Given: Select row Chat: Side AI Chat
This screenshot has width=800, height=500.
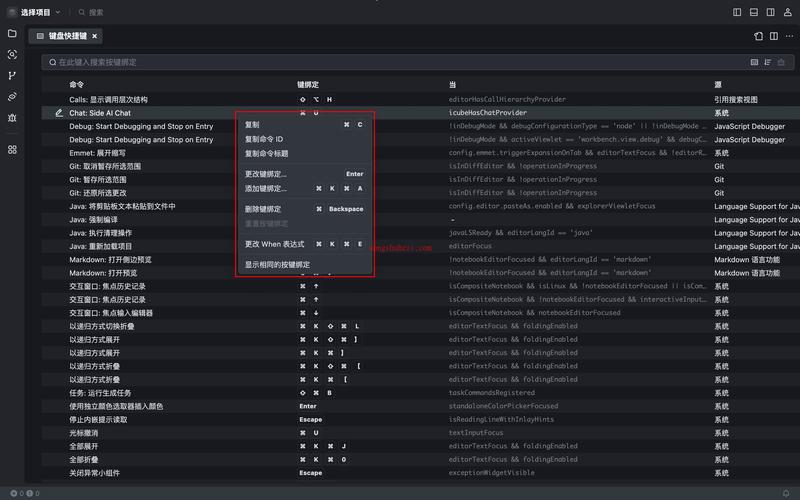Looking at the screenshot, I should (x=420, y=113).
